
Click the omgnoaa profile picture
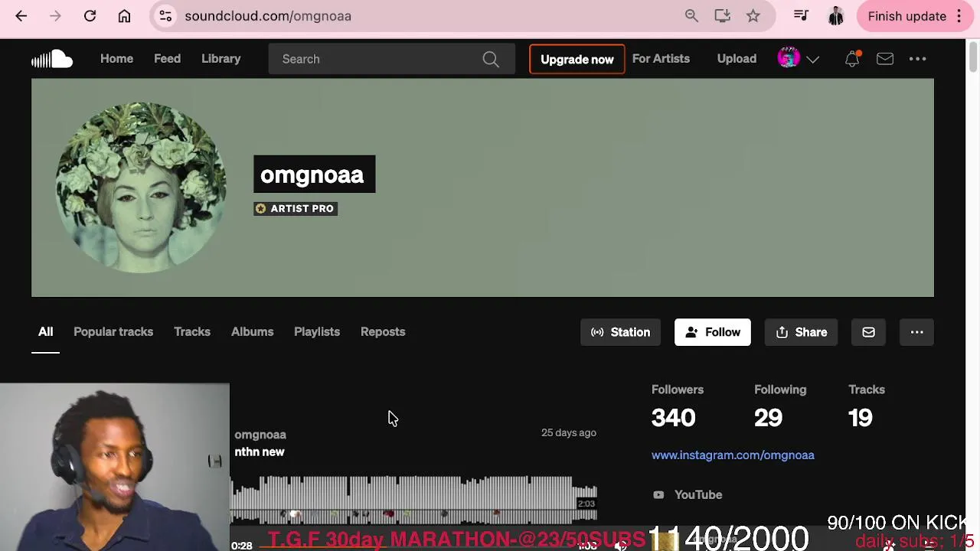pos(141,187)
